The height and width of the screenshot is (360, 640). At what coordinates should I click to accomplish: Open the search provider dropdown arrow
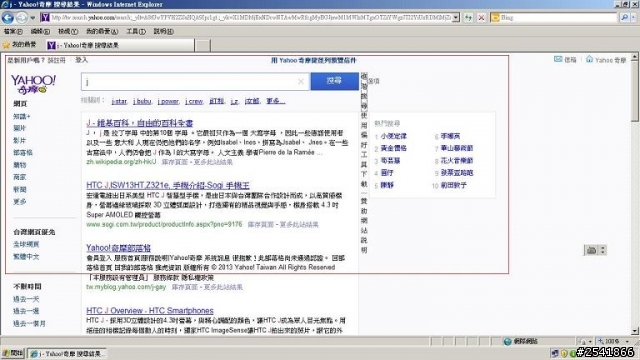click(x=634, y=18)
